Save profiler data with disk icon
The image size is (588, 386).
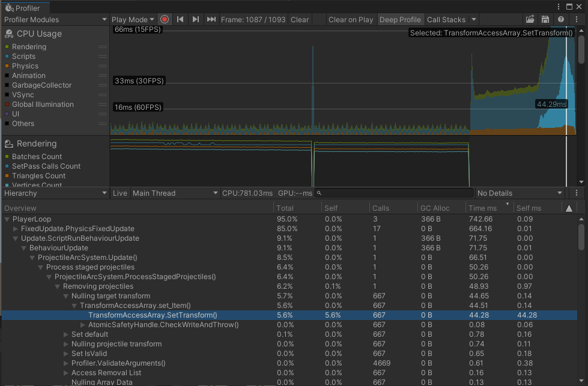545,19
